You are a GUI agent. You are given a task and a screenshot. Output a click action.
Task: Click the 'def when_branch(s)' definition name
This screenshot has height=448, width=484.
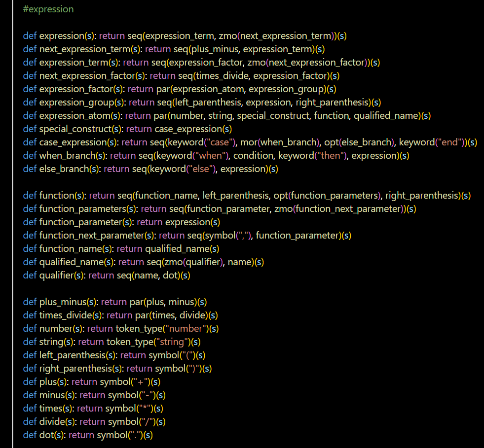point(67,155)
